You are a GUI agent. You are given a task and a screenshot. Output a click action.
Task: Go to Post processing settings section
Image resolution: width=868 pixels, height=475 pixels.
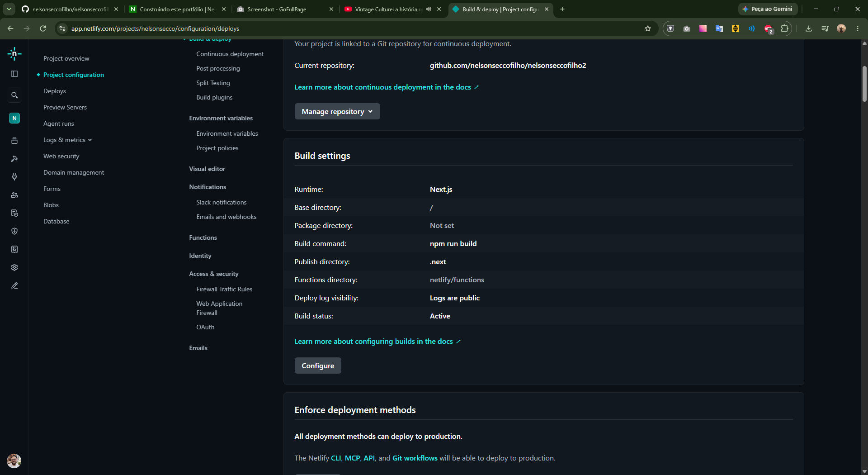coord(218,68)
